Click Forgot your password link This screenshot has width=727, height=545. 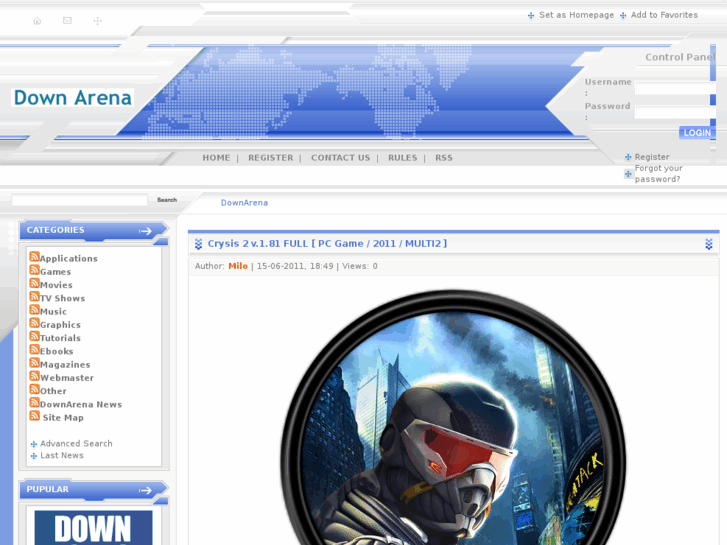click(x=658, y=173)
